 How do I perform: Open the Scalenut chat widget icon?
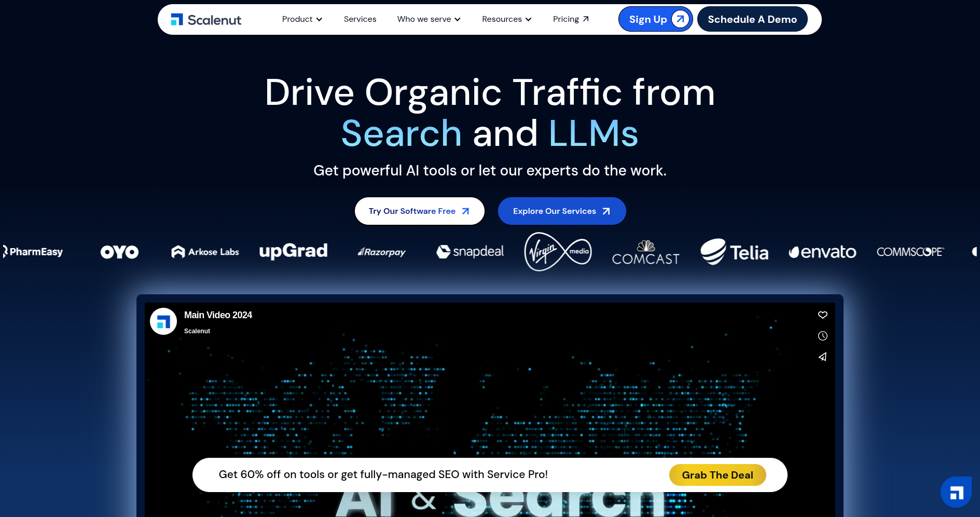(x=956, y=492)
